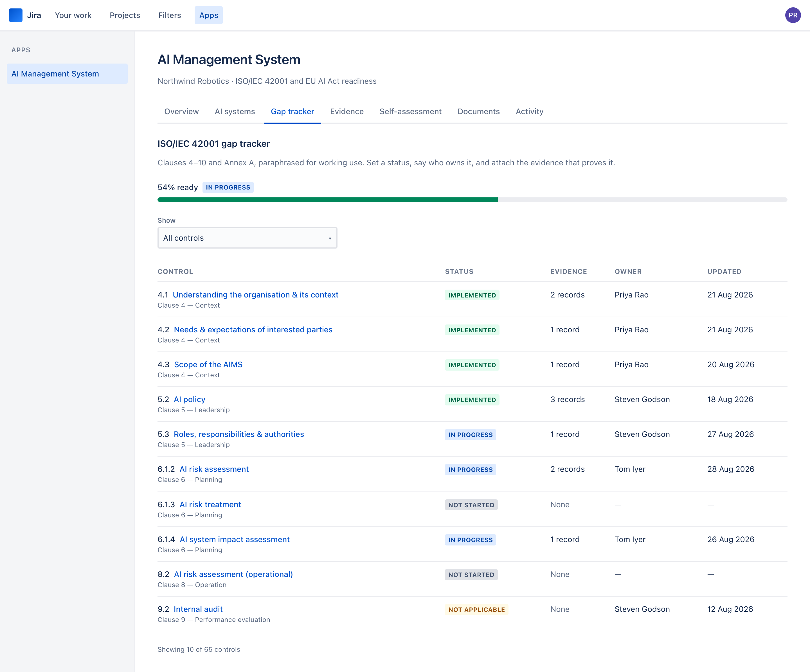This screenshot has height=672, width=810.
Task: Open Roles, responsibilities & authorities control
Action: pos(239,434)
